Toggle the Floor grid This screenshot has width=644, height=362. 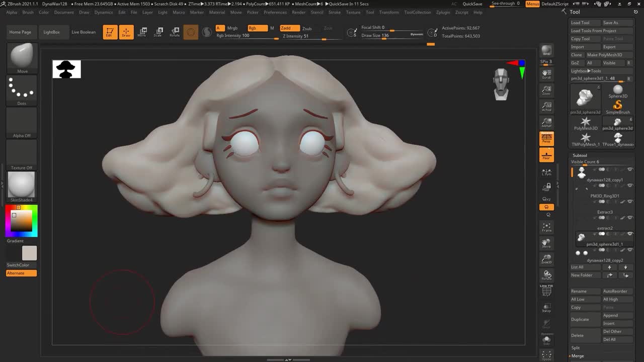(x=546, y=154)
